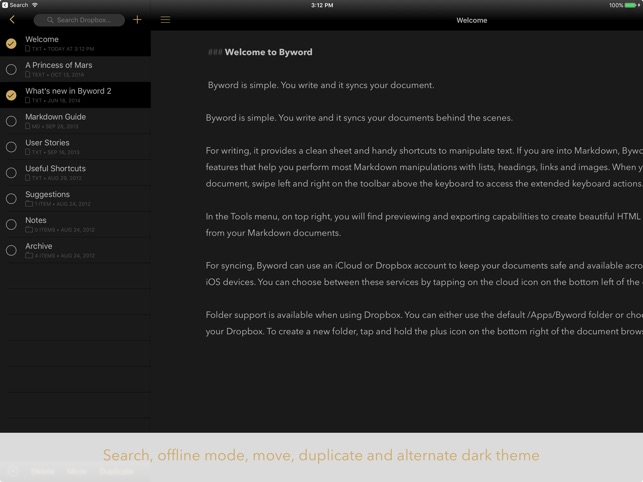Tap the Delete button in bottom toolbar
Screen dimensions: 643x482
tap(42, 470)
